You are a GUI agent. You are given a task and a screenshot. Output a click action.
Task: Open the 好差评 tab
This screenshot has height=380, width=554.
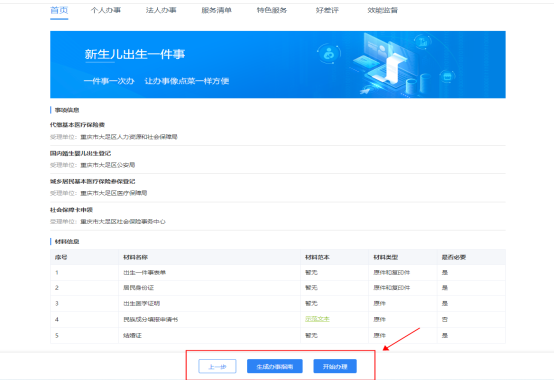click(x=327, y=10)
